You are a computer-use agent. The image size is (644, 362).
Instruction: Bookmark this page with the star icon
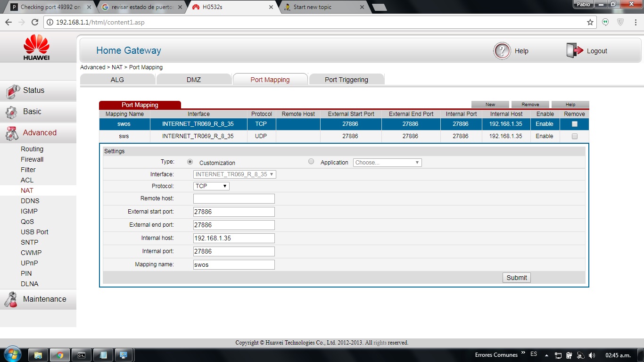click(x=590, y=22)
